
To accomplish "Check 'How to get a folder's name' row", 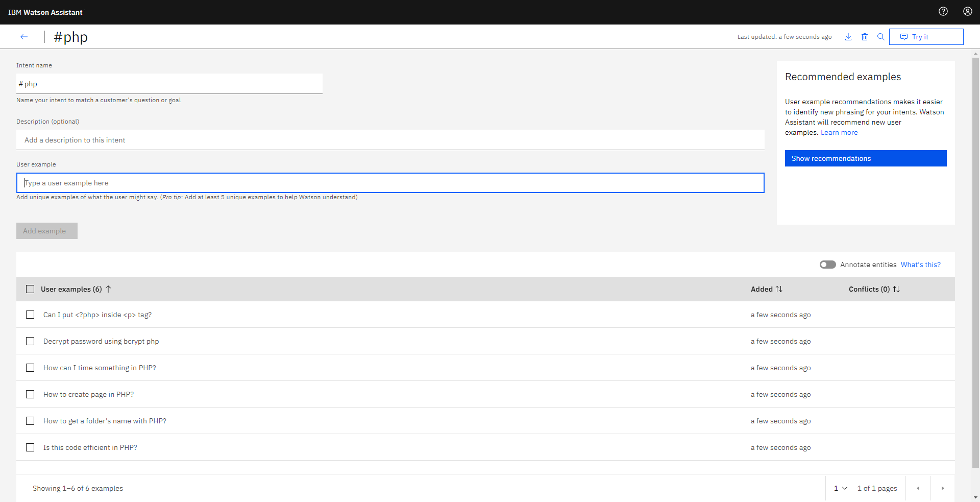I will click(30, 421).
